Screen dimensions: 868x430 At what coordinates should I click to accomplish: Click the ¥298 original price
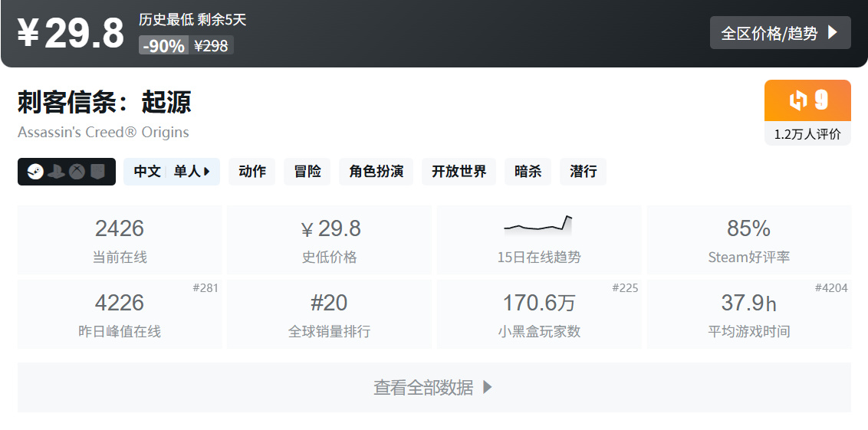point(211,45)
